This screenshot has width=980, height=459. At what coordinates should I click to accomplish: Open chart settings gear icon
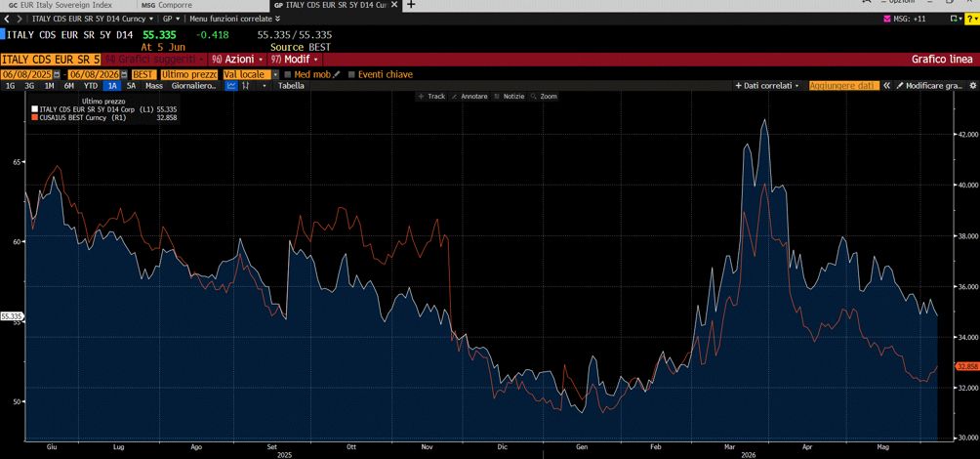point(972,86)
